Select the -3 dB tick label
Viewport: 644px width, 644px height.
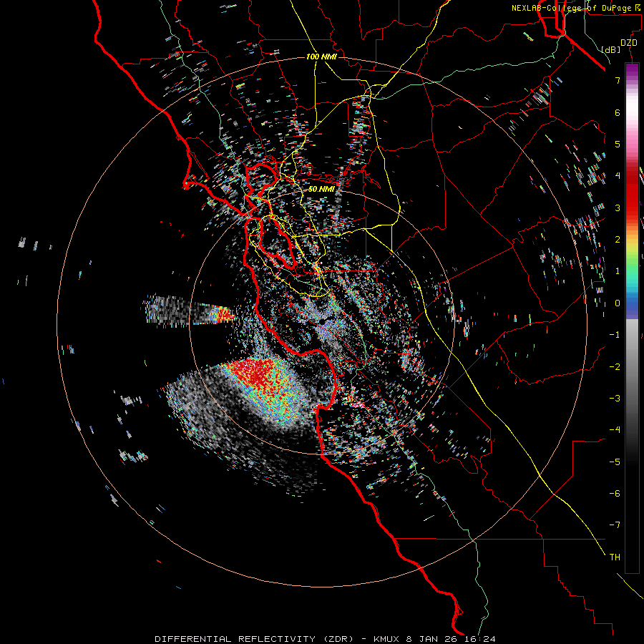615,398
